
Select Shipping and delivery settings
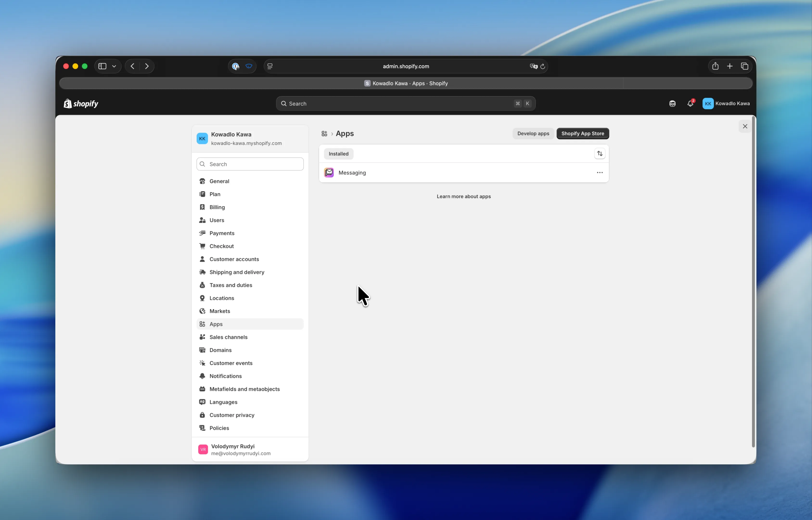click(237, 272)
